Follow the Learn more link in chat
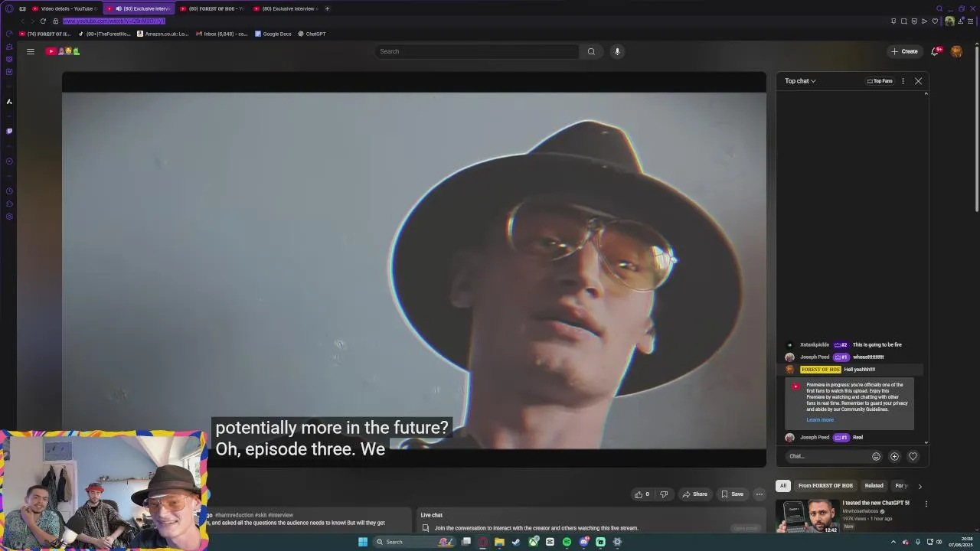This screenshot has width=980, height=551. coord(820,419)
